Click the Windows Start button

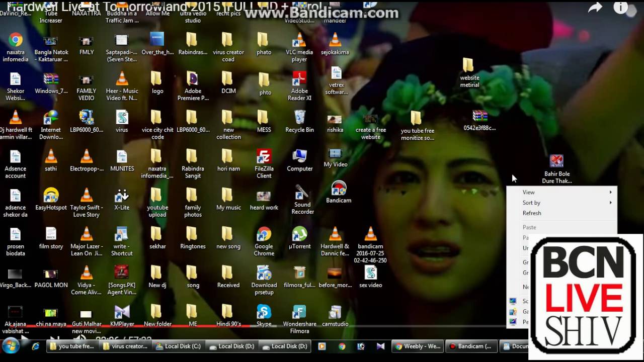10,346
